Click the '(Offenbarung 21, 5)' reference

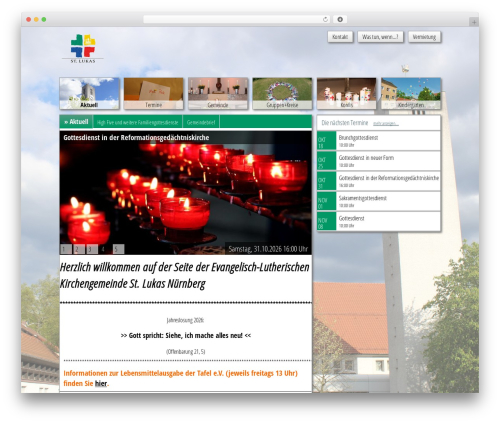pyautogui.click(x=186, y=352)
